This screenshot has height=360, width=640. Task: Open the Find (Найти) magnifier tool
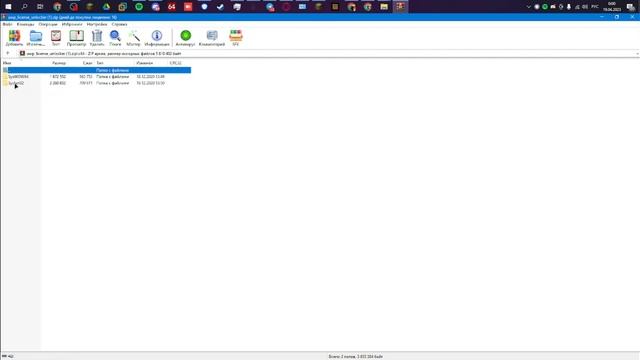[x=115, y=36]
